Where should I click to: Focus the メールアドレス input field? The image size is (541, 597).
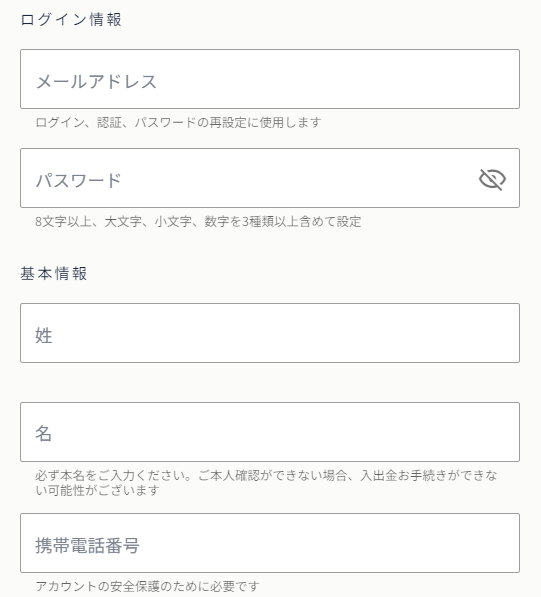270,79
